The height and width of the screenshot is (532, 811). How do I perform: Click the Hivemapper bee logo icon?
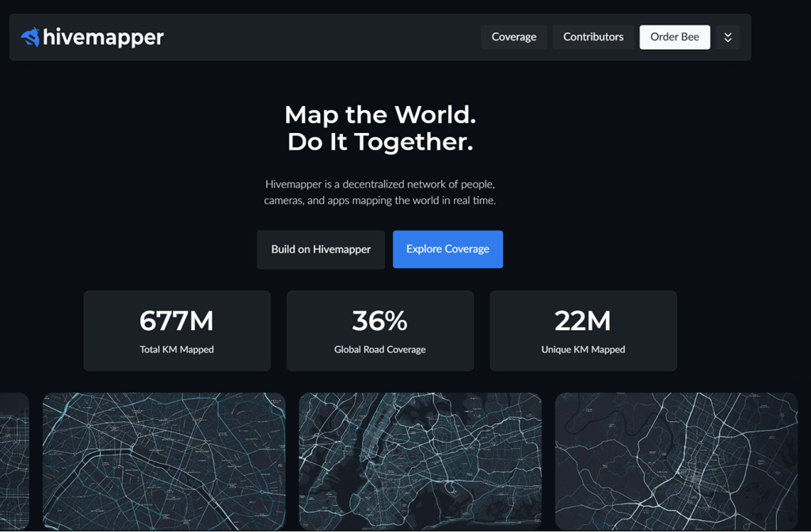pyautogui.click(x=30, y=37)
